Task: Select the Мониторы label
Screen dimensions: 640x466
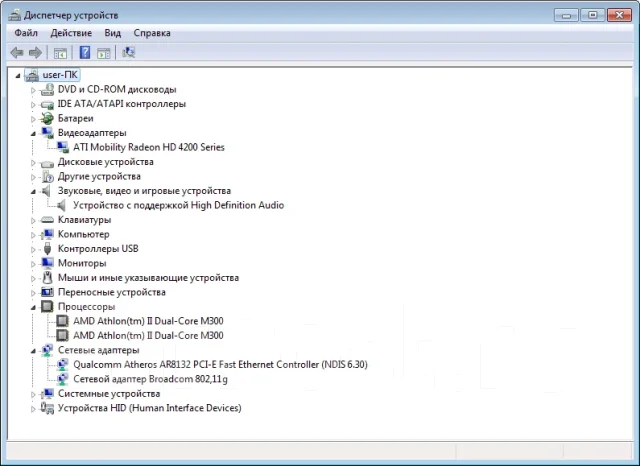Action: pyautogui.click(x=82, y=263)
